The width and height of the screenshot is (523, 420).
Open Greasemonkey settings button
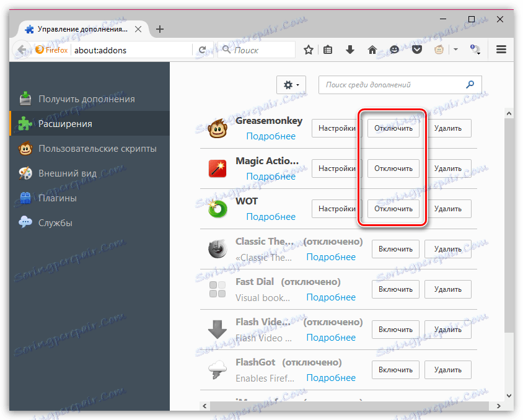click(337, 128)
